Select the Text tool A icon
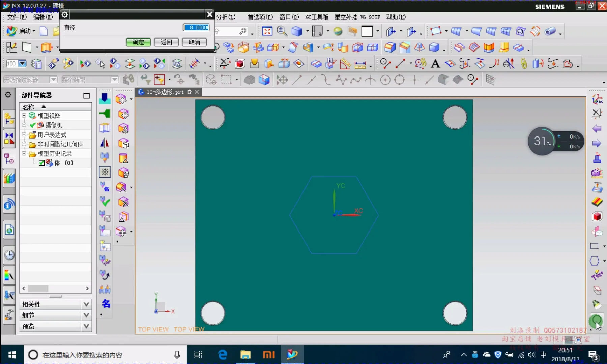The width and height of the screenshot is (607, 364). pyautogui.click(x=435, y=64)
